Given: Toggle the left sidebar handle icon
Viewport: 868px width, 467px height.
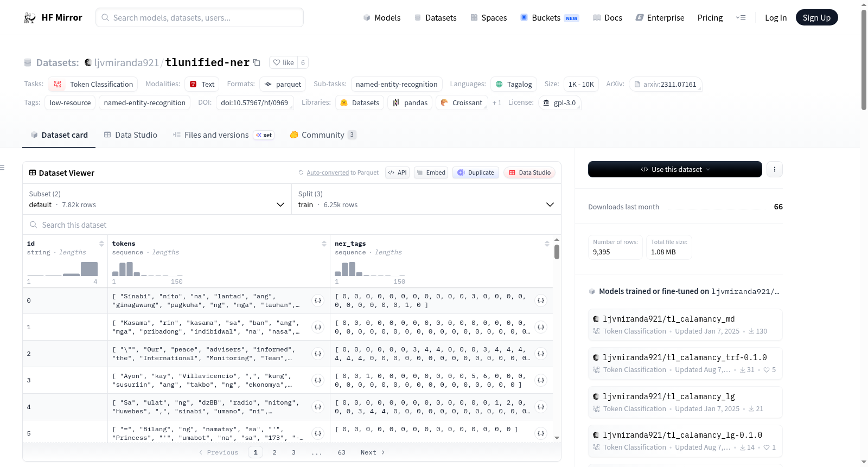Looking at the screenshot, I should pos(2,168).
